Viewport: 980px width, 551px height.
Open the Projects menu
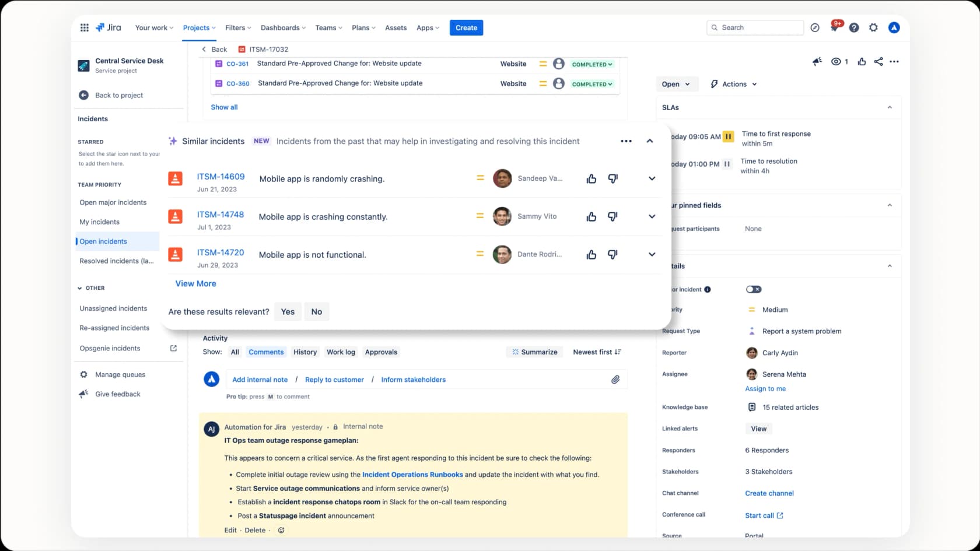(199, 27)
